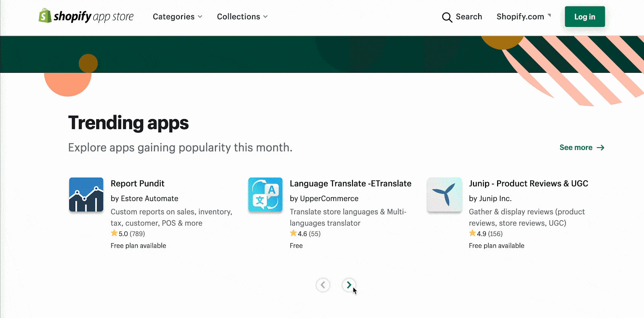Open the Language Translate app icon
Image resolution: width=644 pixels, height=318 pixels.
point(265,195)
